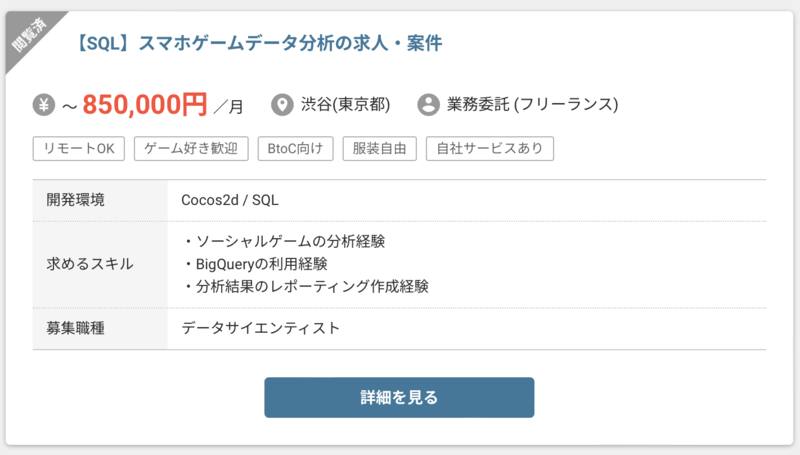Screen dimensions: 800x455
Task: Click the 自社サービスあり tag
Action: pos(490,149)
